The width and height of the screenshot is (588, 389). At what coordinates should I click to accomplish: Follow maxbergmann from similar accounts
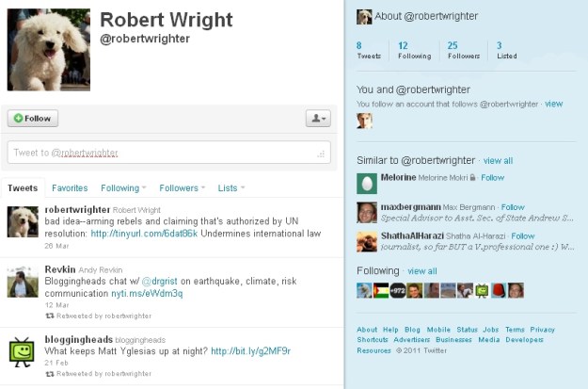(513, 207)
